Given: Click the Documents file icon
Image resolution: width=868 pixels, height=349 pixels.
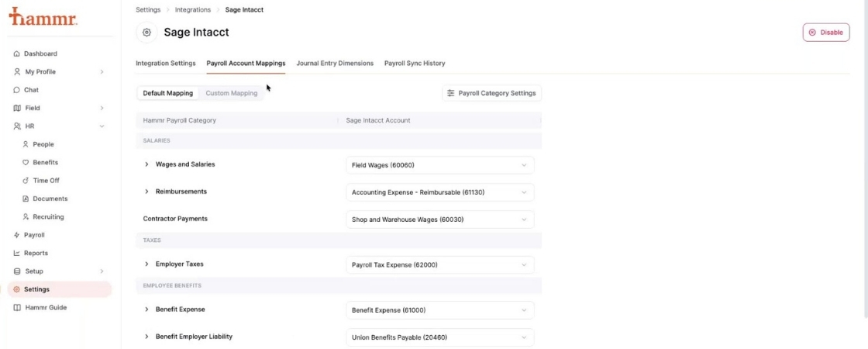Looking at the screenshot, I should (x=26, y=199).
